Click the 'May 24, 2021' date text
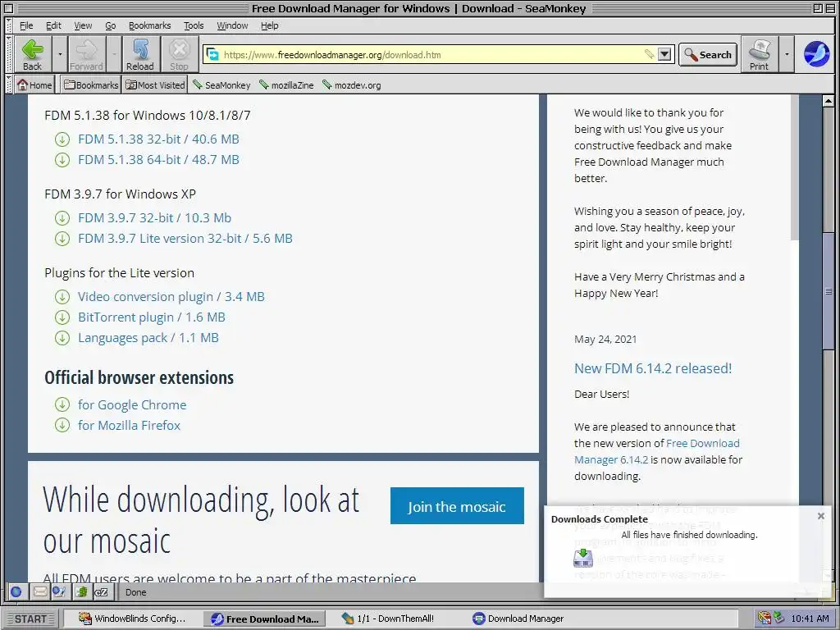The width and height of the screenshot is (840, 630). point(605,339)
